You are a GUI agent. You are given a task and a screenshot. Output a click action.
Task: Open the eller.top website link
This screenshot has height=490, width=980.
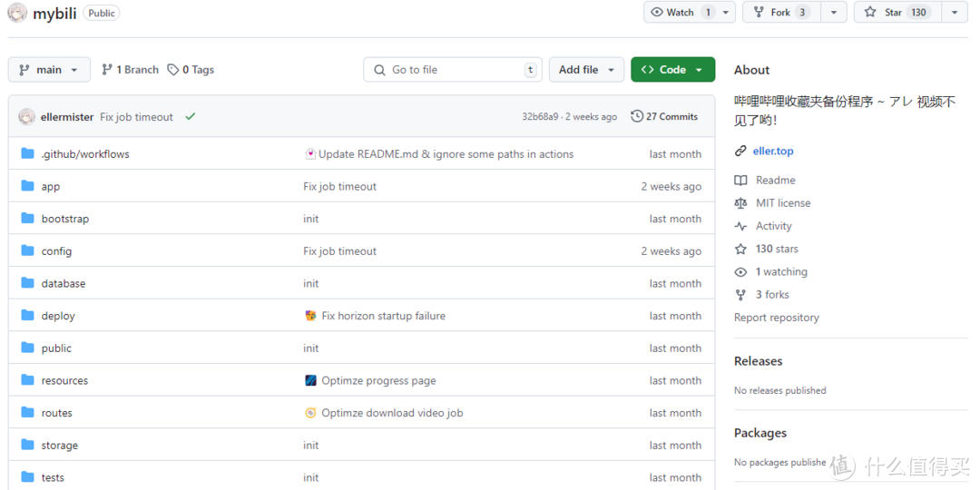point(773,151)
